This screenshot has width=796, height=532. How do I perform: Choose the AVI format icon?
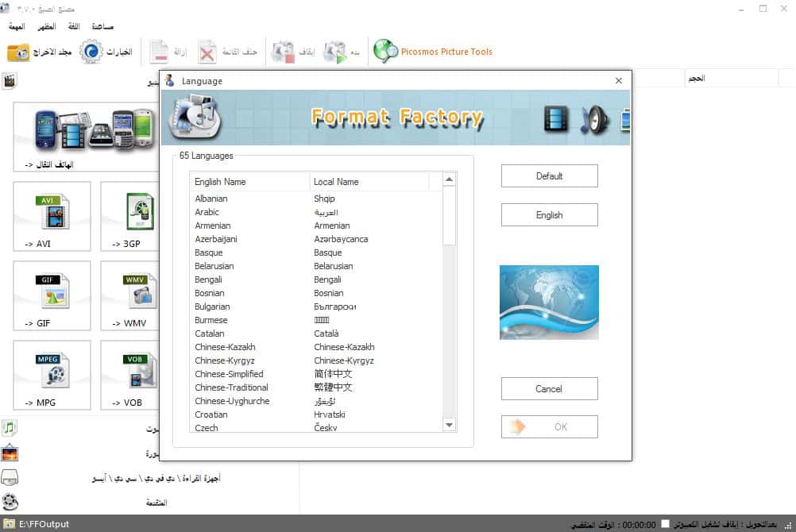pos(52,211)
